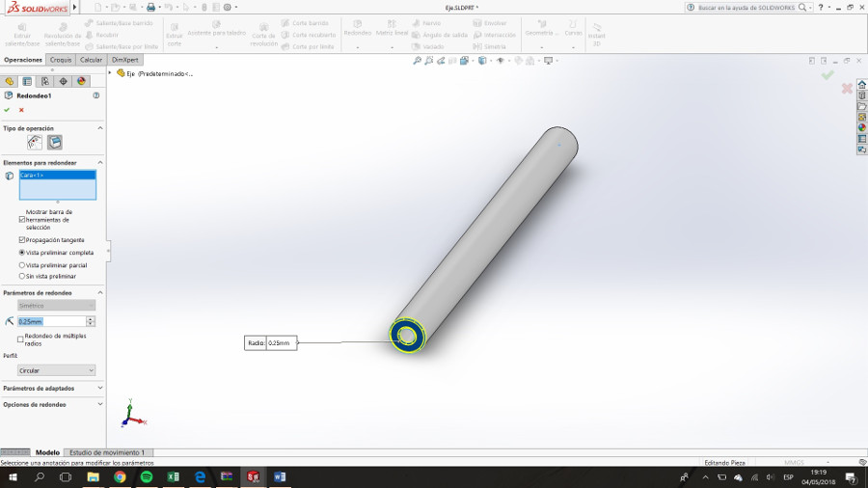Open File Explorer folder icon in task pane

(862, 106)
